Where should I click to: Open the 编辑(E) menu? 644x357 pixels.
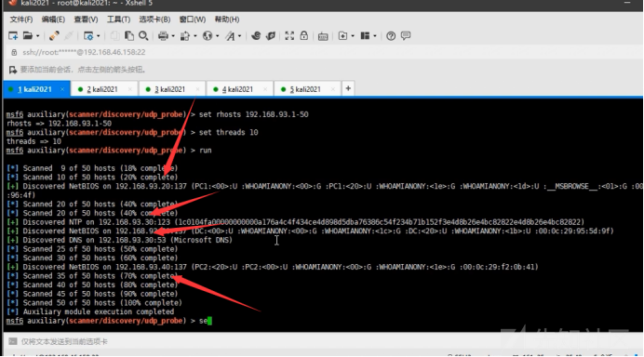(x=53, y=20)
